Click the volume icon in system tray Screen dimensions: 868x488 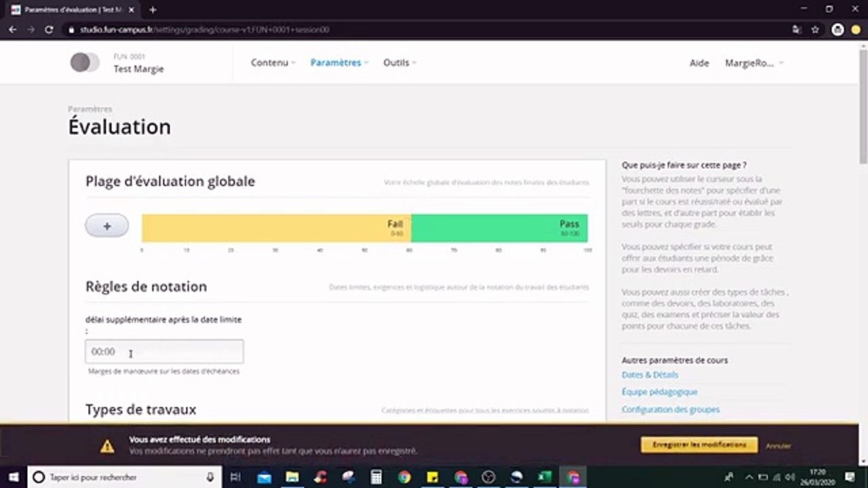pos(790,477)
